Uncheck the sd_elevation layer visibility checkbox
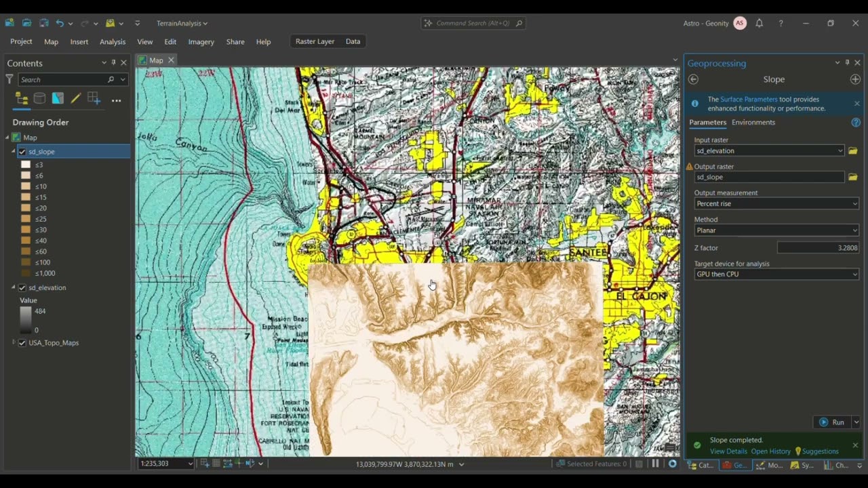 pos(22,287)
